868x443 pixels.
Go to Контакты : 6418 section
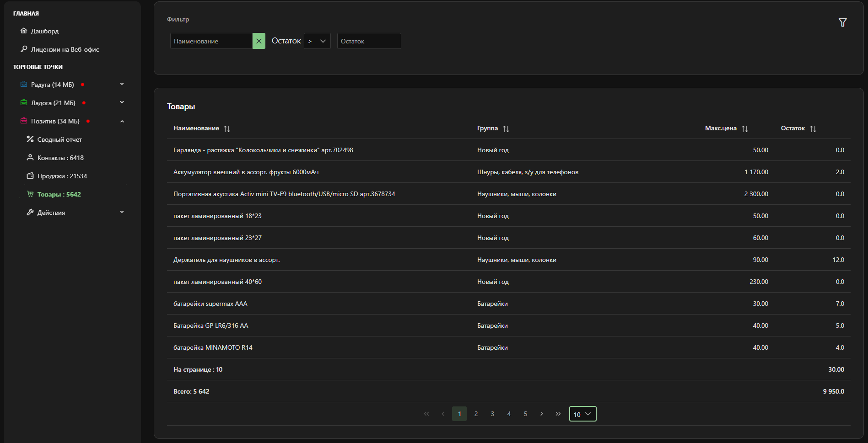[x=60, y=158]
